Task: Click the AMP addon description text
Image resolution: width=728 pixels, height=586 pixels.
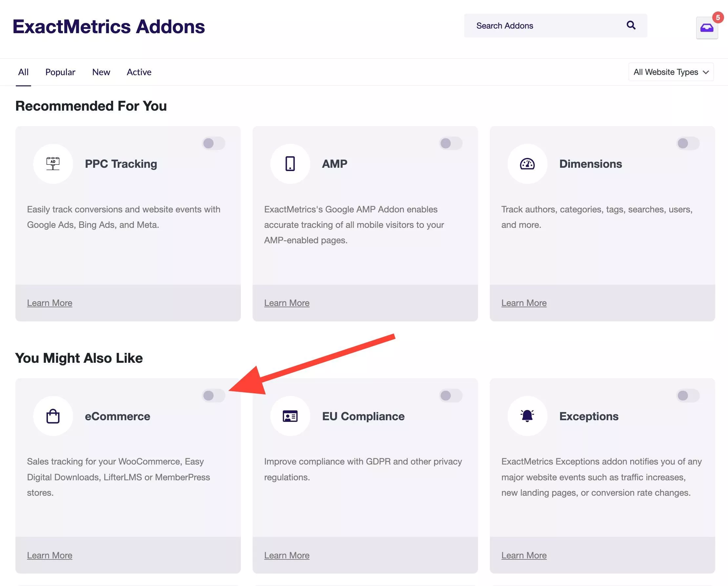Action: [x=354, y=225]
